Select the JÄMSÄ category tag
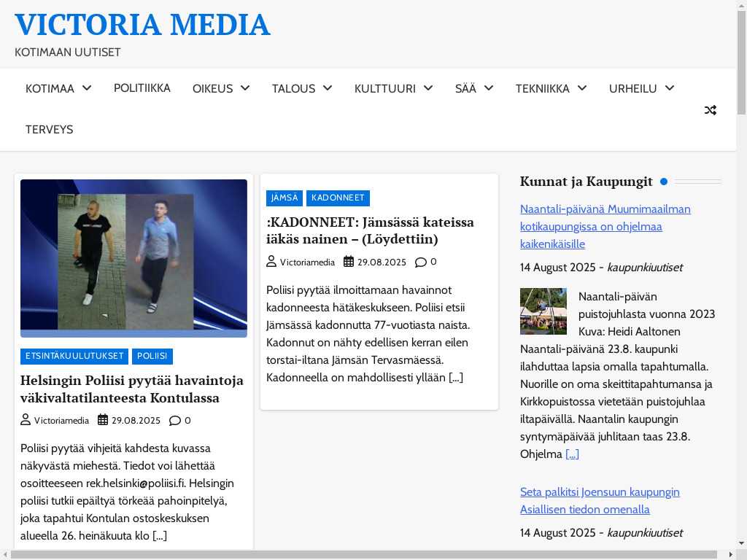This screenshot has height=560, width=747. click(x=285, y=198)
